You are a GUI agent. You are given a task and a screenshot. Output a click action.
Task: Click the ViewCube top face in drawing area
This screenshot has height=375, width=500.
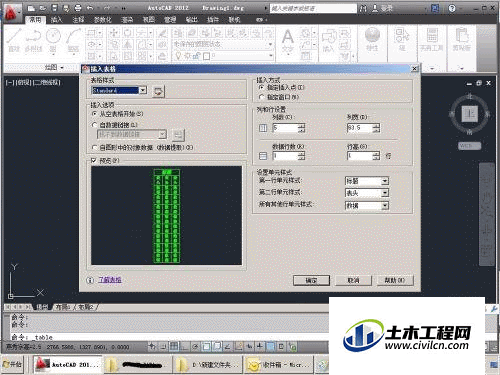tap(470, 114)
